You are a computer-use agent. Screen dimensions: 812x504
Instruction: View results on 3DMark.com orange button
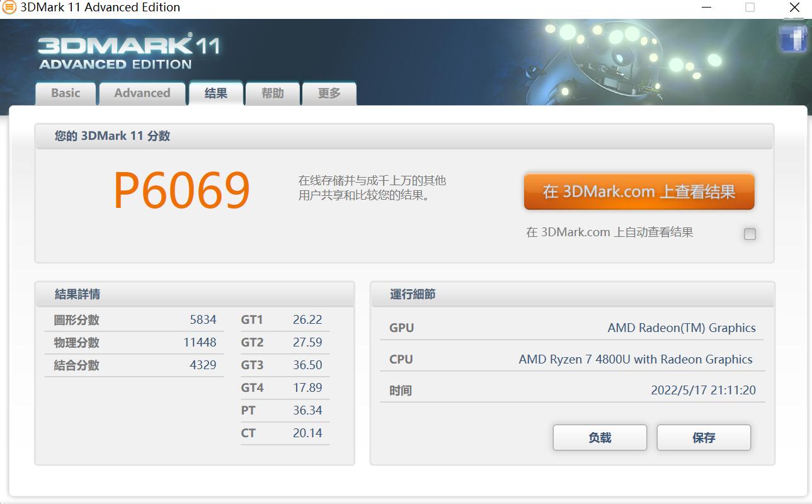[639, 192]
